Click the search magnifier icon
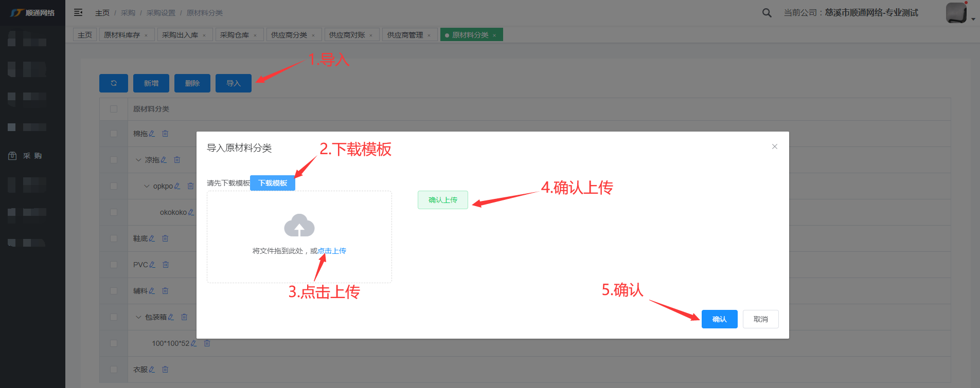980x388 pixels. 767,13
